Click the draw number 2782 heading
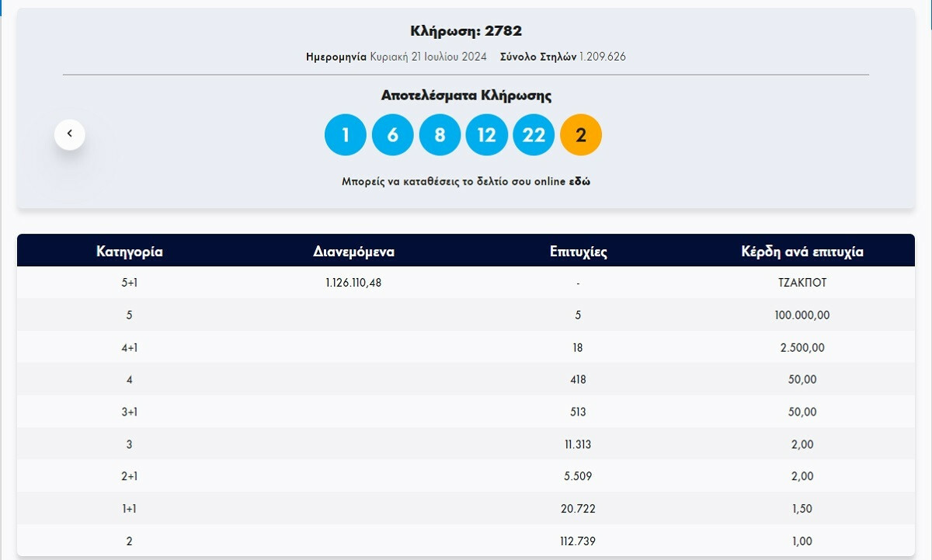Viewport: 932px width, 560px height. (466, 31)
